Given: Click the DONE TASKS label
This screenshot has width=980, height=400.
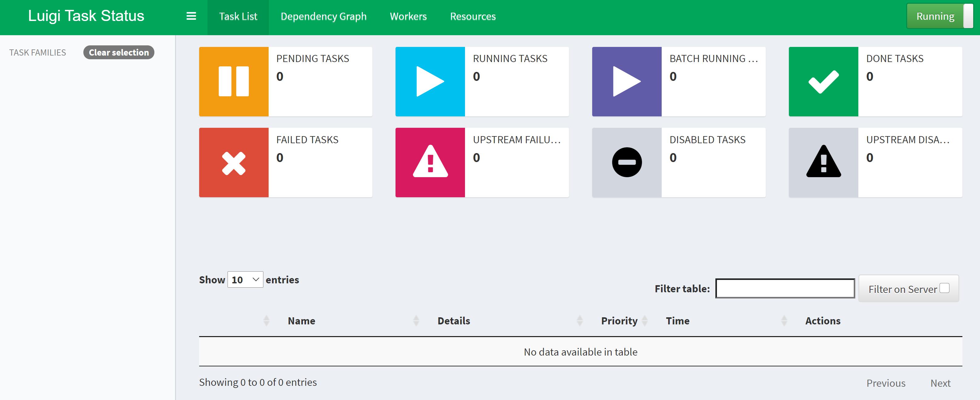Looking at the screenshot, I should [894, 59].
